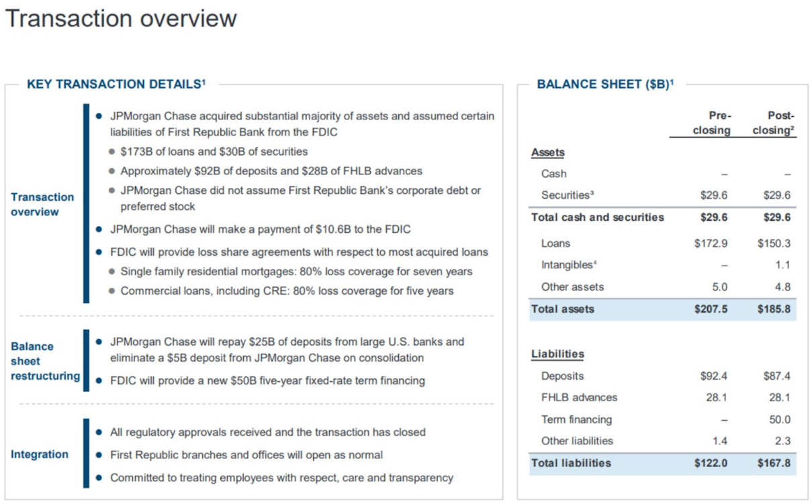Click the 'Intangibles' row label

click(x=569, y=265)
